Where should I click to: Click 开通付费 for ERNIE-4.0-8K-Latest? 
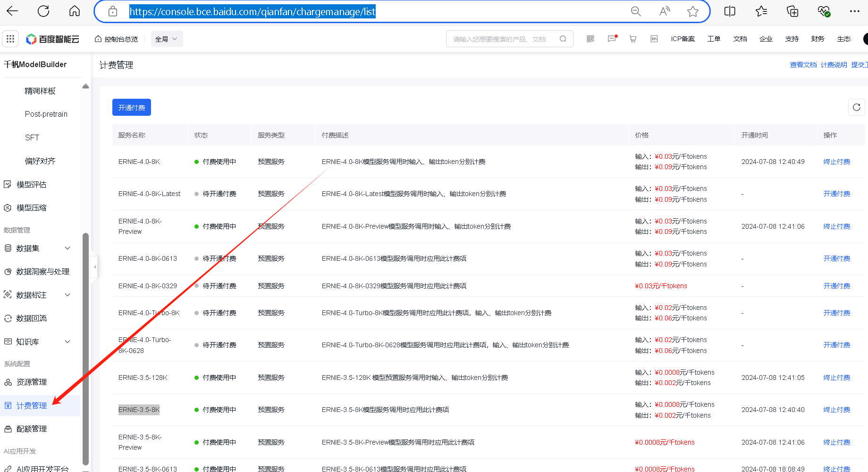[836, 194]
